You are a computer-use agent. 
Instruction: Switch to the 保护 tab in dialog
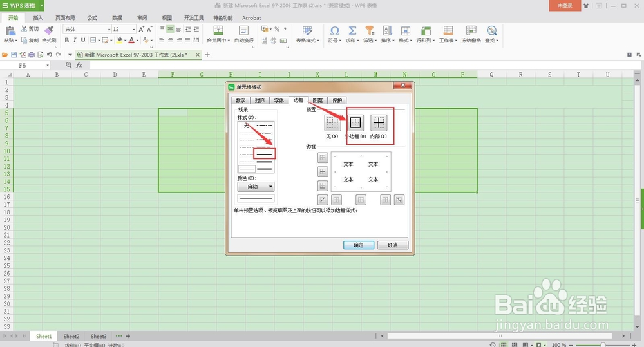point(337,100)
